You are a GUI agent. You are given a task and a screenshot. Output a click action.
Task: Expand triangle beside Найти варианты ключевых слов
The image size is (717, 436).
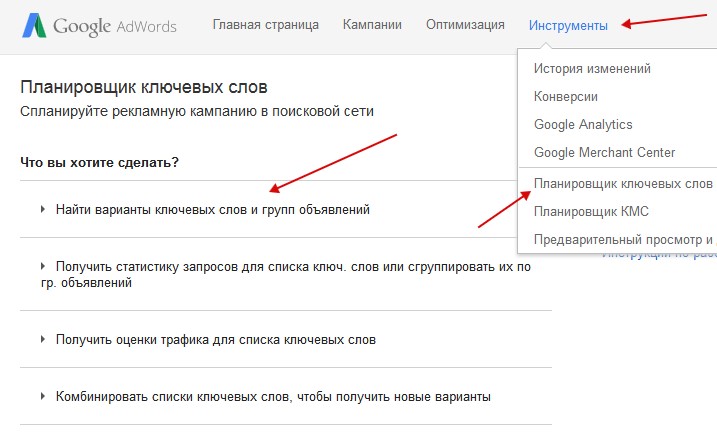43,209
